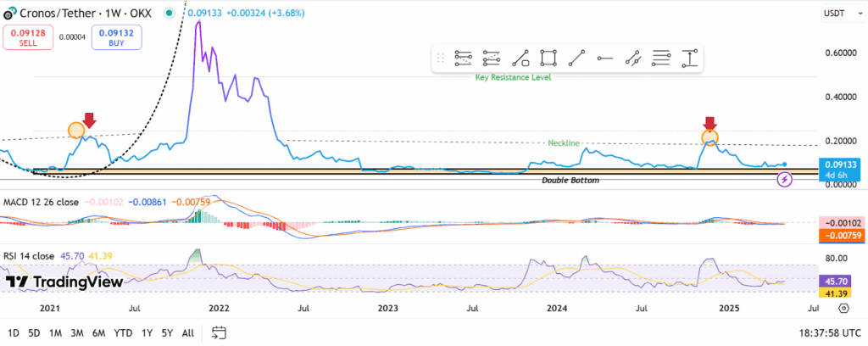
Task: Click the 2021 label on time axis
Action: point(51,307)
